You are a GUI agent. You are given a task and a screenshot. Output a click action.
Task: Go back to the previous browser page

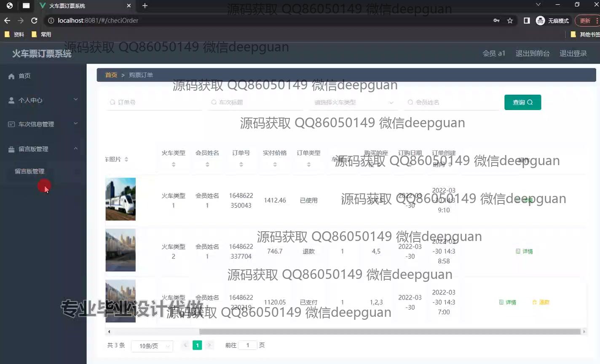[x=7, y=20]
